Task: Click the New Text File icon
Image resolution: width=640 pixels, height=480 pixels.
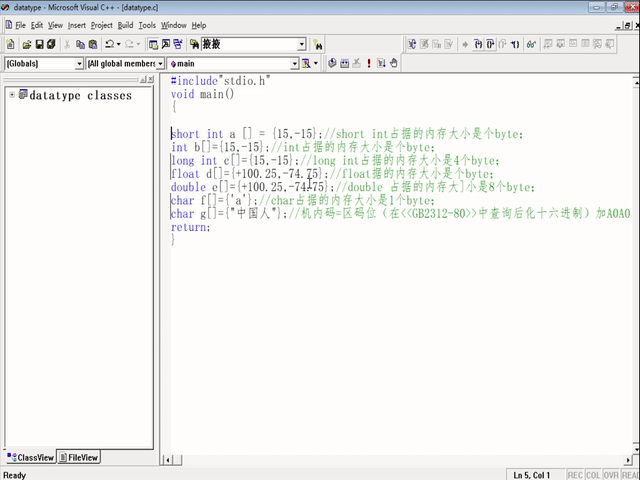Action: (11, 44)
